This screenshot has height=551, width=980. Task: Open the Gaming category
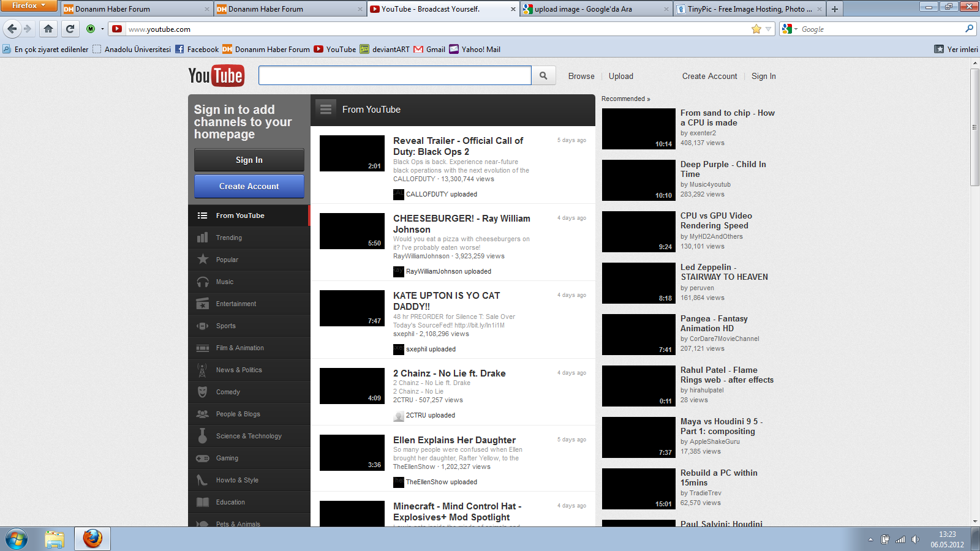point(249,458)
